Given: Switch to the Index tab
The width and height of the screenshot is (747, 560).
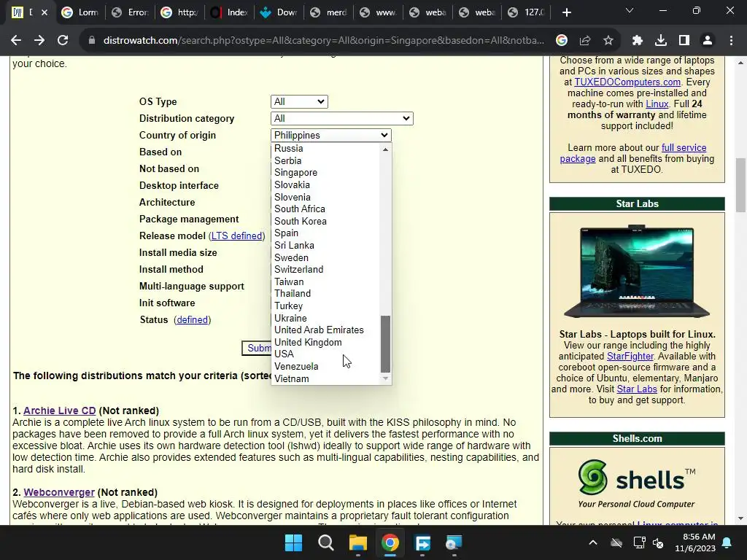Looking at the screenshot, I should [x=228, y=12].
